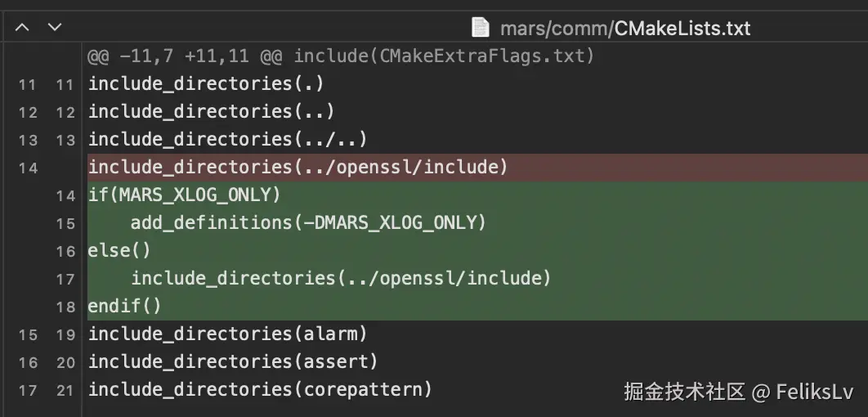Screen dimensions: 868x417
Task: Click new line number 18 beside endif()
Action: [65, 307]
